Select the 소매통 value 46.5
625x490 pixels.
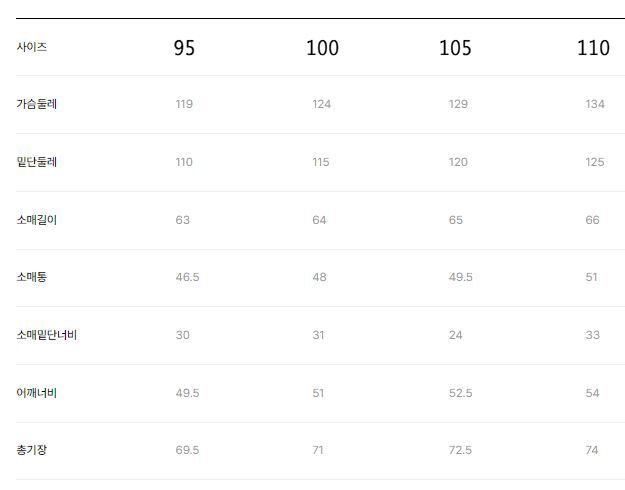187,277
